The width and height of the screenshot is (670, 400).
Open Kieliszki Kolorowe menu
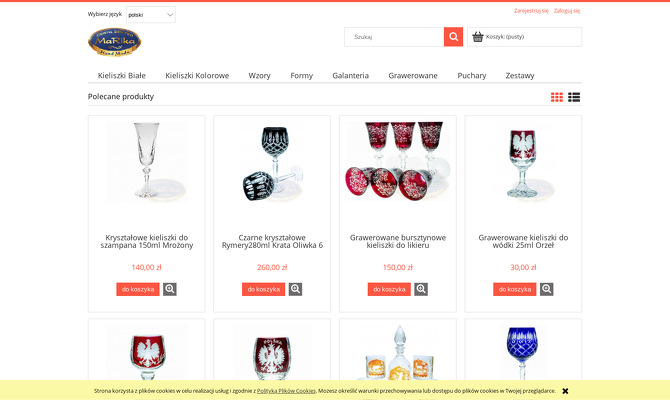(197, 76)
